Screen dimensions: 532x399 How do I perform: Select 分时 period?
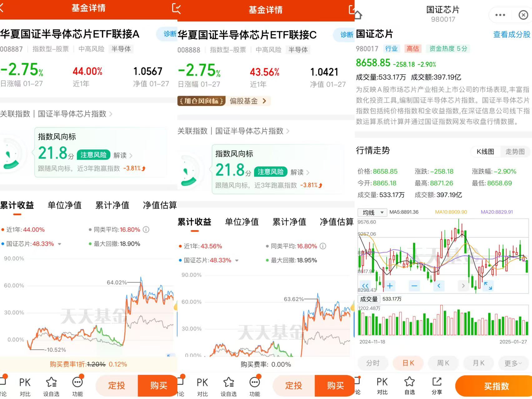click(x=373, y=363)
